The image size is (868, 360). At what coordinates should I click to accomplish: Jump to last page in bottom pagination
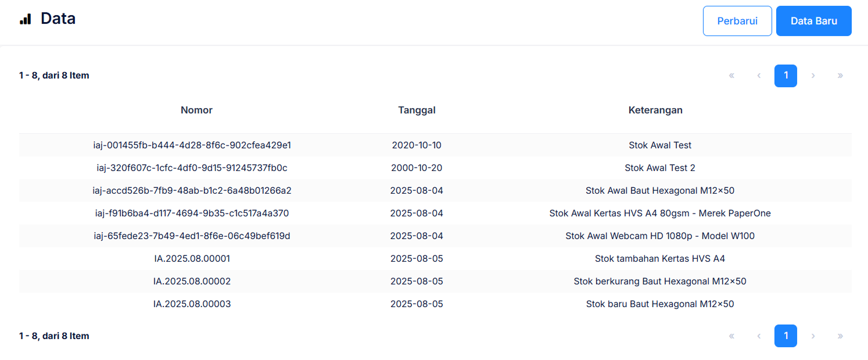[x=840, y=336]
